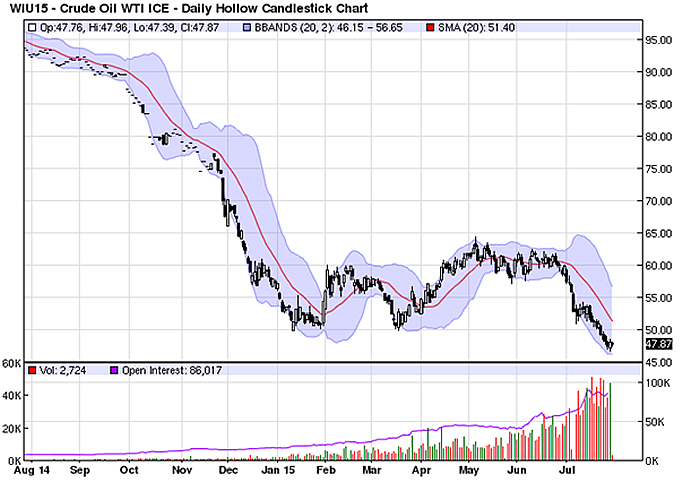The width and height of the screenshot is (683, 500).
Task: Click the Jul label on the time axis
Action: (x=563, y=468)
